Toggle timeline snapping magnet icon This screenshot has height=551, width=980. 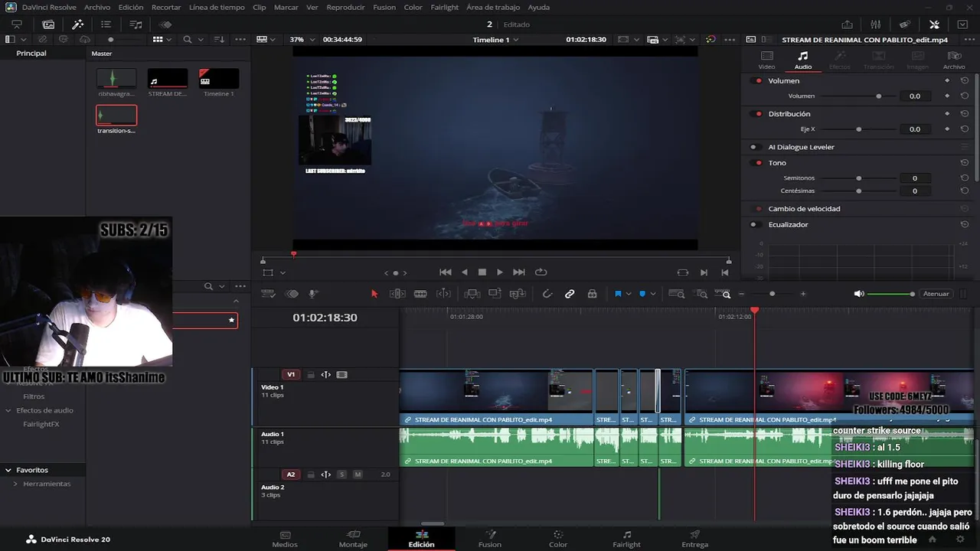pyautogui.click(x=547, y=294)
